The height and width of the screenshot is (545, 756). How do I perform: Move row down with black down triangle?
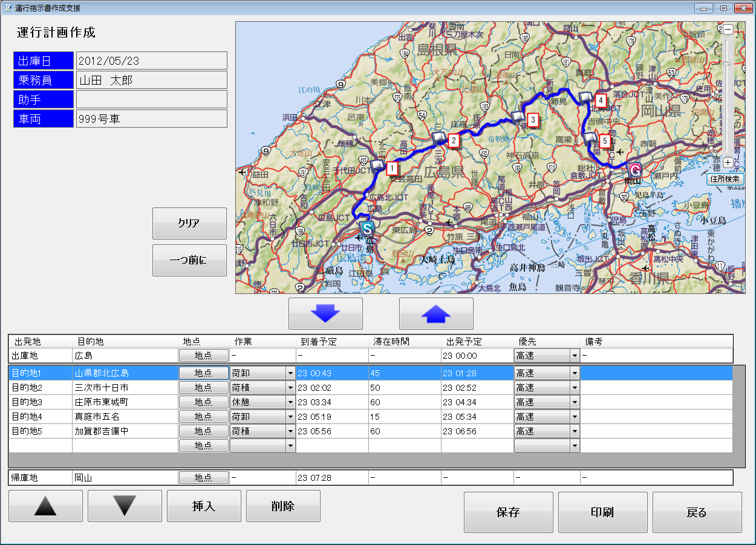[x=125, y=506]
